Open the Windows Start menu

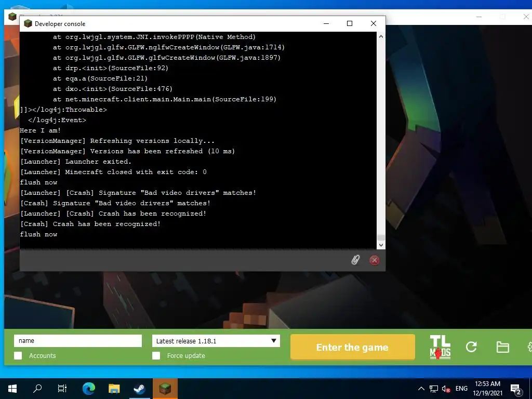(12, 389)
